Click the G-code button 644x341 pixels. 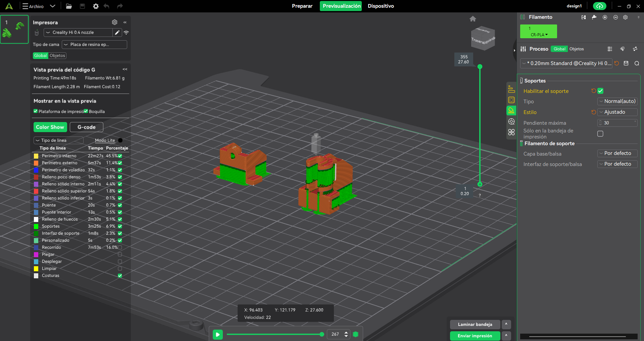point(87,127)
